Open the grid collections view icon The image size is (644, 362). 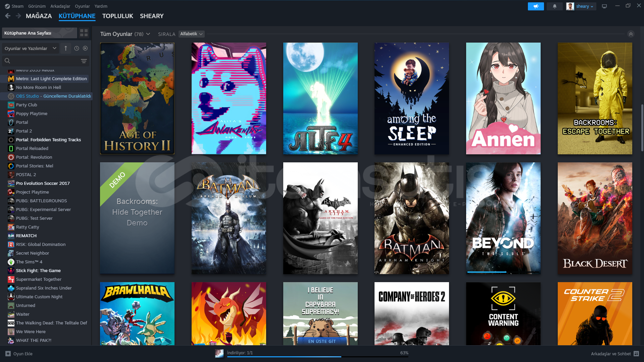tap(84, 33)
